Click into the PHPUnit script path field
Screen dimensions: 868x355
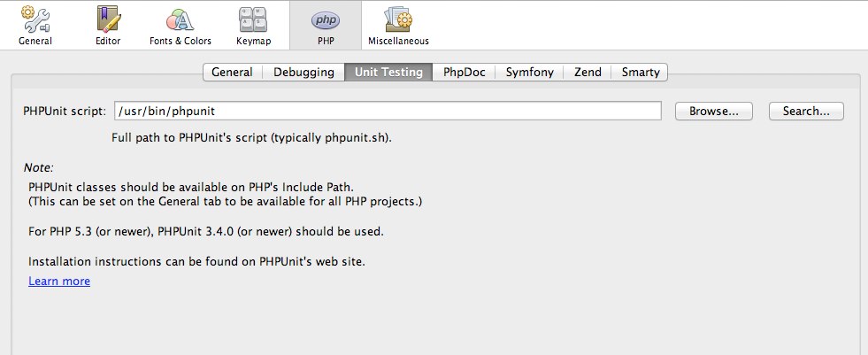[387, 112]
